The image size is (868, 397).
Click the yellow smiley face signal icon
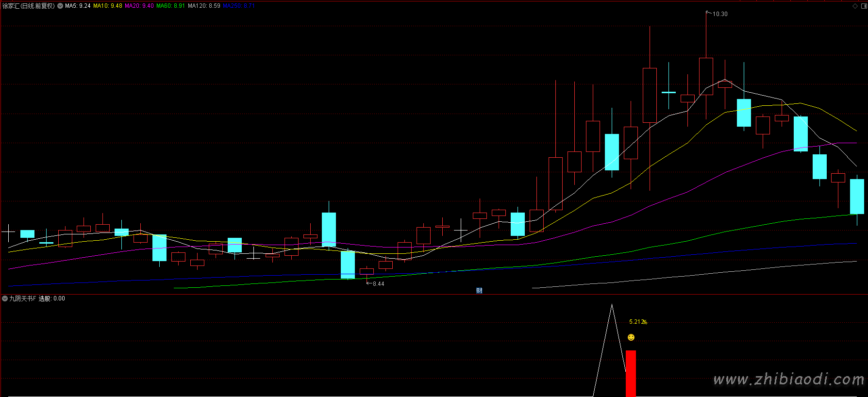tap(631, 337)
